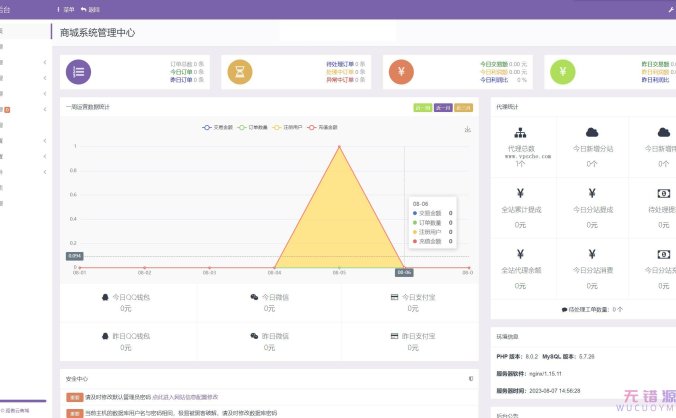Expand the first sidebar submenu chevron
This screenshot has height=418, width=676.
(44, 62)
